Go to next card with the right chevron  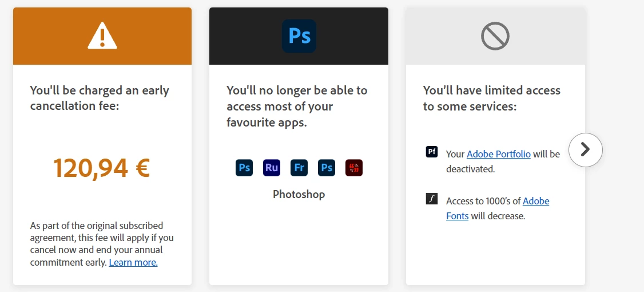(585, 149)
